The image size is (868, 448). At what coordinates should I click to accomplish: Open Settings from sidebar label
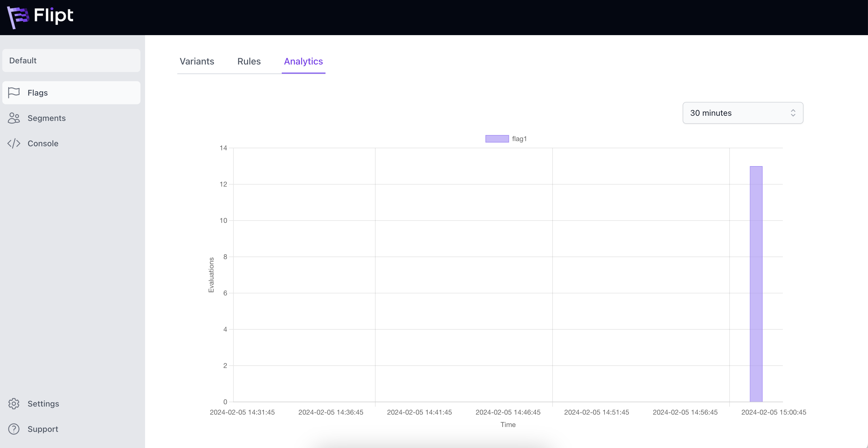[x=43, y=403]
